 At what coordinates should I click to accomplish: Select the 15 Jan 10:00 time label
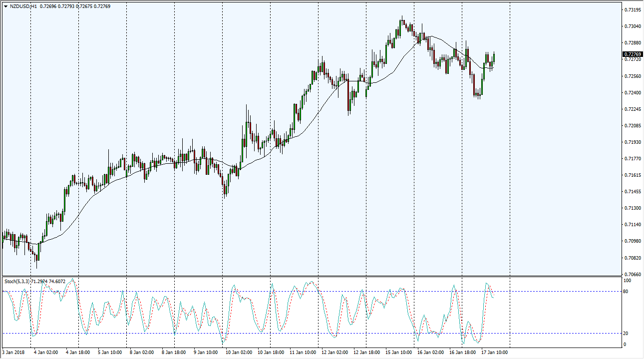[x=398, y=352]
